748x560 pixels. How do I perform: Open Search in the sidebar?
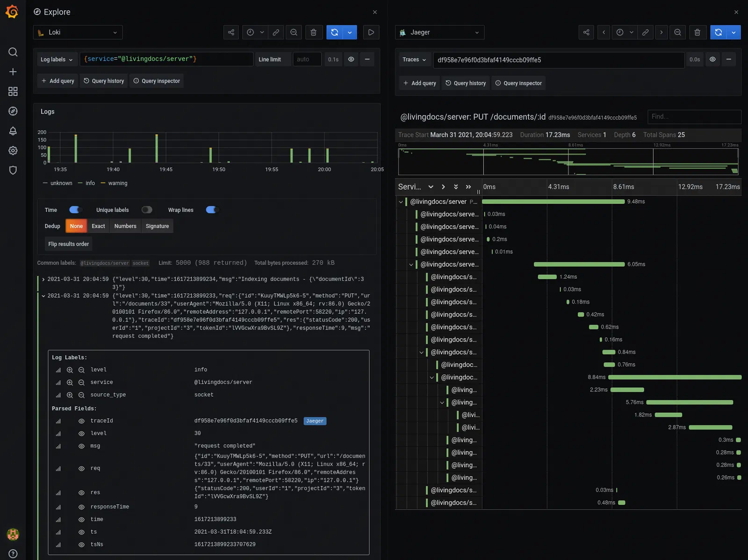pyautogui.click(x=13, y=52)
